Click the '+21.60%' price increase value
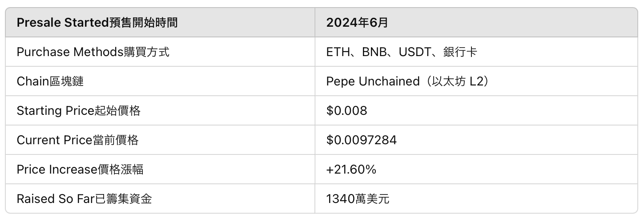Image resolution: width=644 pixels, height=219 pixels. coord(351,170)
